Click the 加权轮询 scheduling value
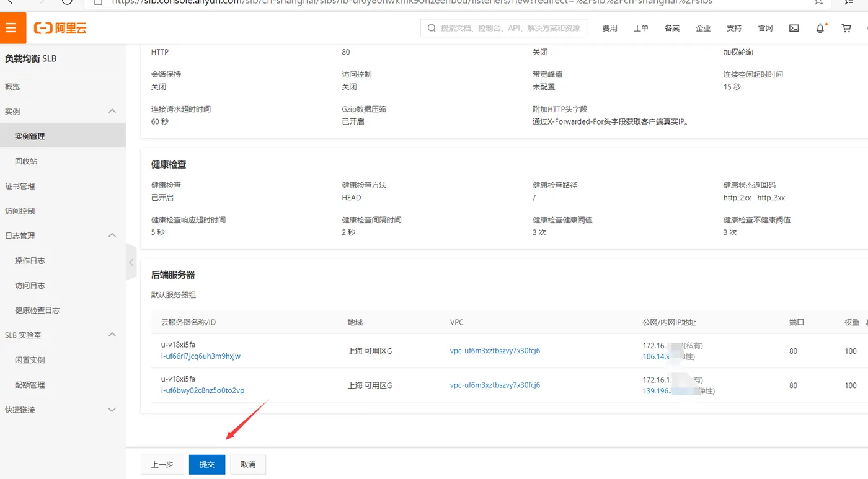Image resolution: width=868 pixels, height=479 pixels. [x=738, y=52]
